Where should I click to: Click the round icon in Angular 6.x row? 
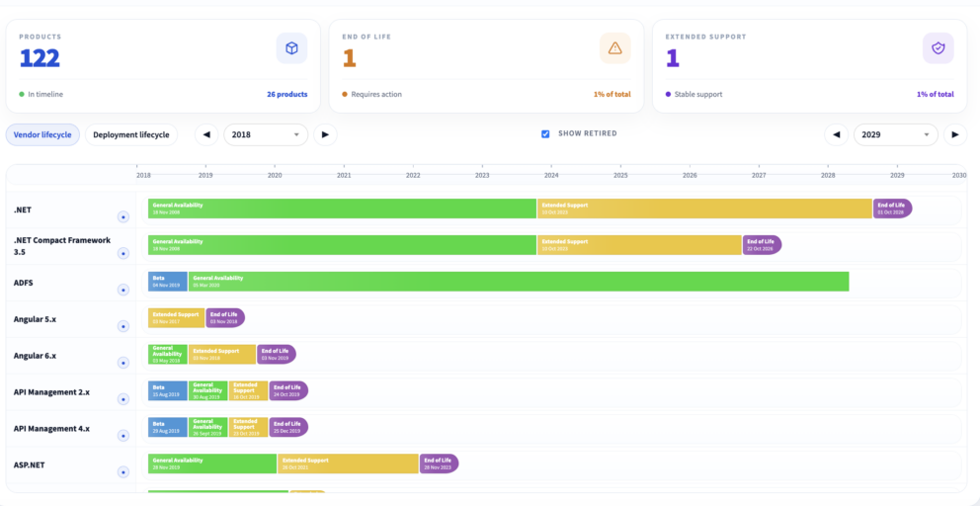point(123,362)
